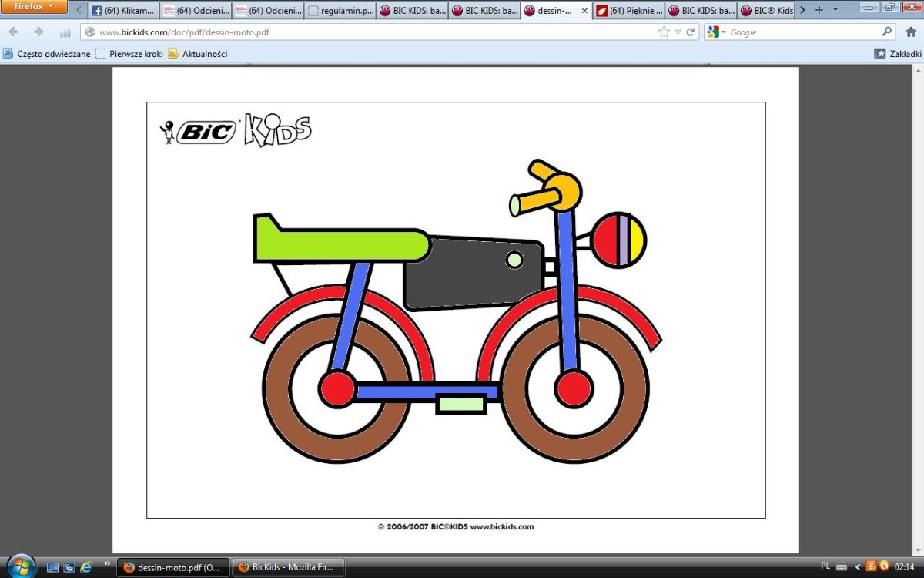Go to the Firefox home page
924x578 pixels.
(x=911, y=32)
